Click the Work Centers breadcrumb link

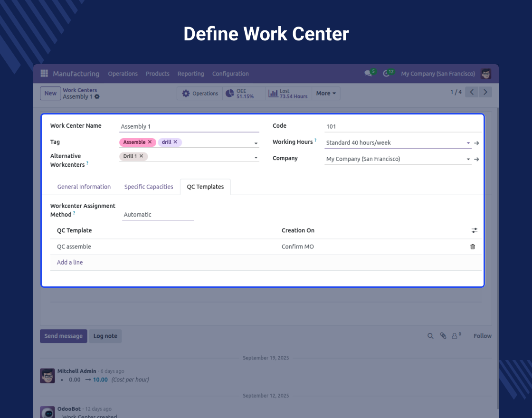(80, 90)
